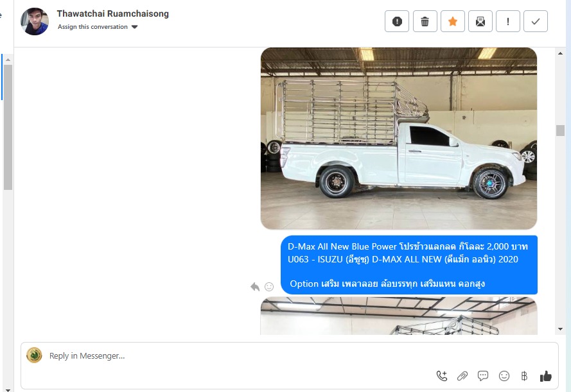Image resolution: width=571 pixels, height=392 pixels.
Task: Open saved replies speech bubble icon
Action: [483, 376]
